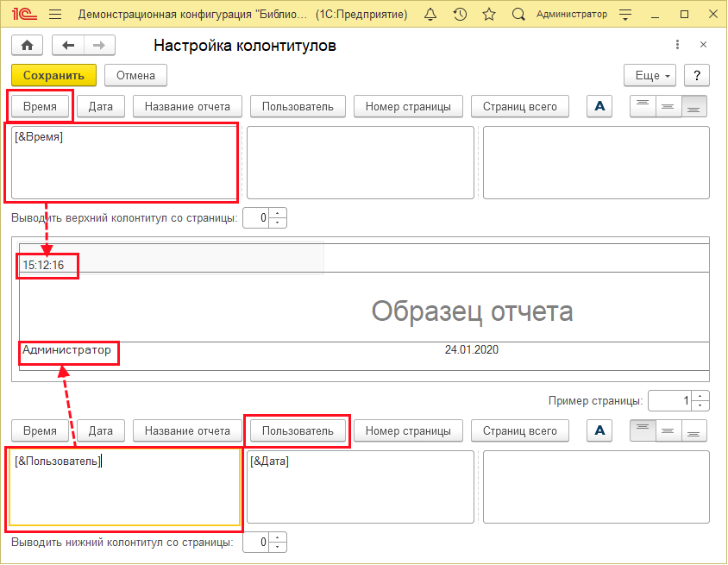The height and width of the screenshot is (565, 728).
Task: Open the form's three-dot options menu
Action: click(677, 45)
